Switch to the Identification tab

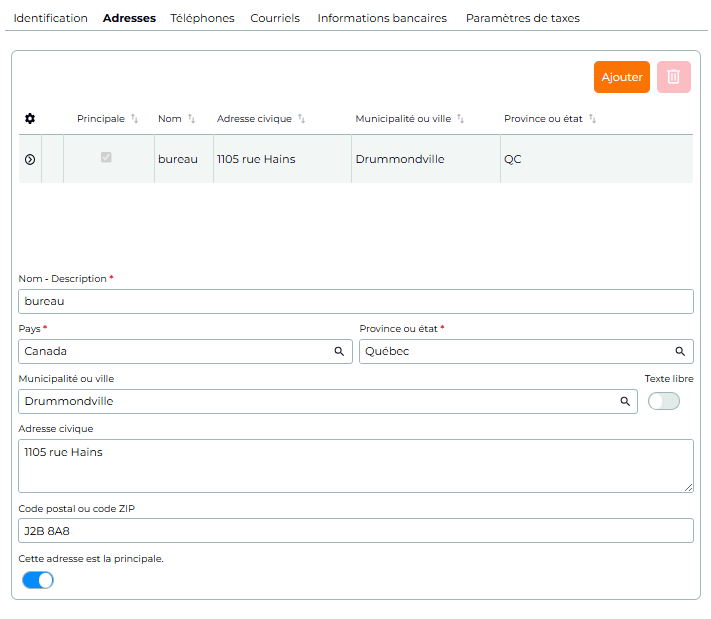tap(50, 18)
